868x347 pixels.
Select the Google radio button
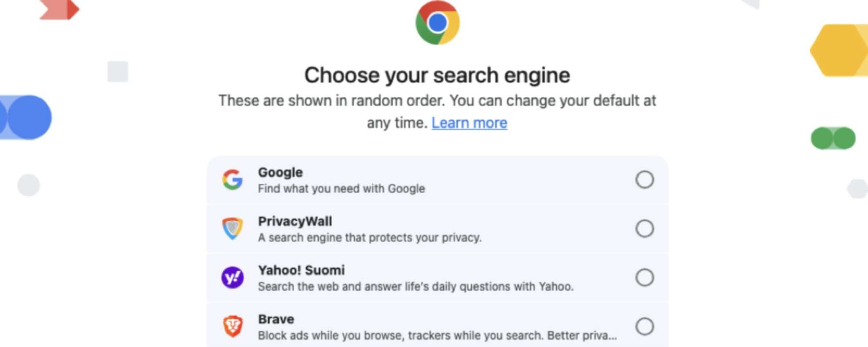tap(644, 180)
